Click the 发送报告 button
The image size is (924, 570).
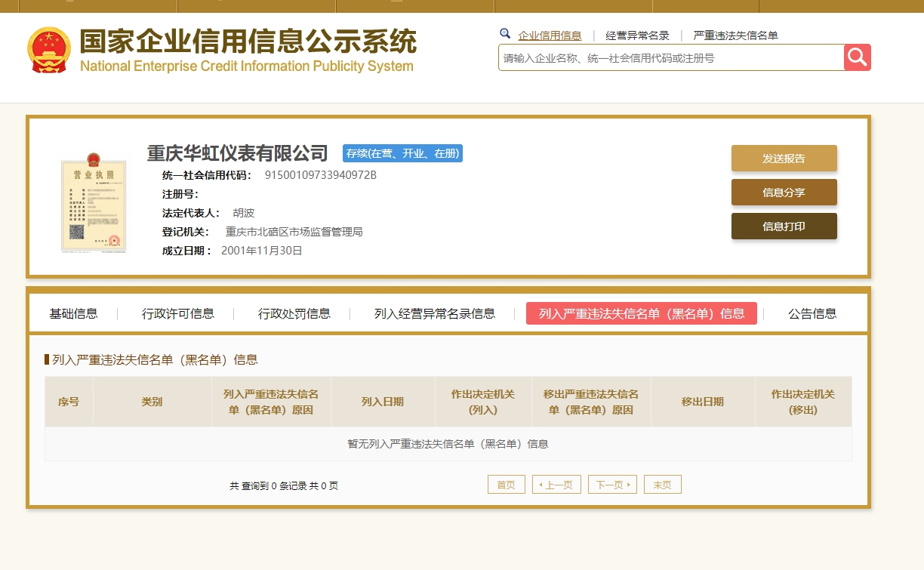784,159
